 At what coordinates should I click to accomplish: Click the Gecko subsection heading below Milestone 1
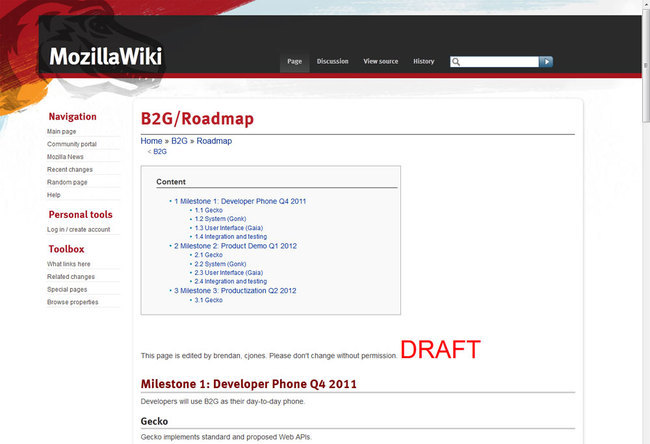pos(154,421)
